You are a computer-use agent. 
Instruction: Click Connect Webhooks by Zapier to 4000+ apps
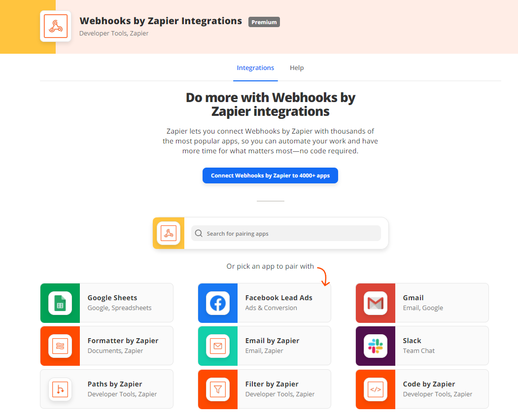click(270, 175)
